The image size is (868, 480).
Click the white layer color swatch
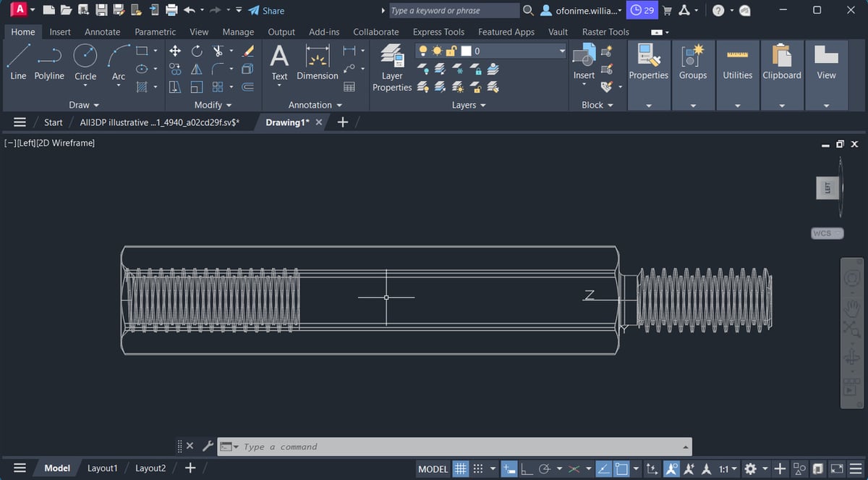(466, 51)
